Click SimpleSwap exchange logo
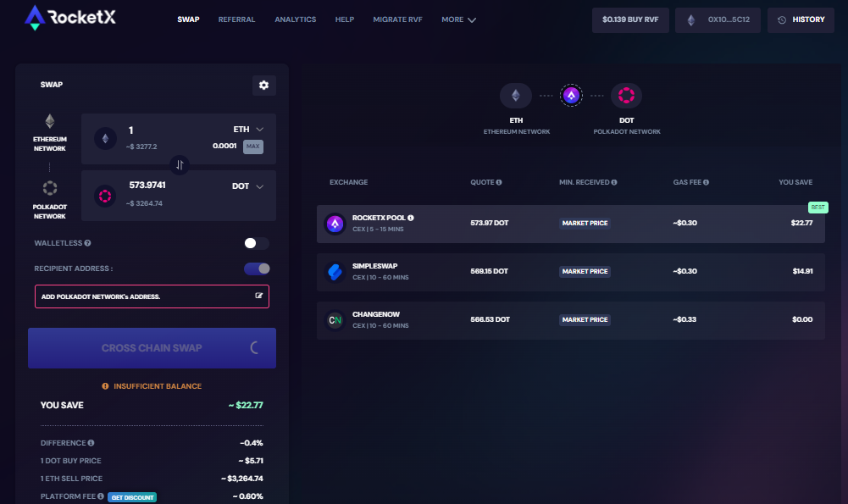Image resolution: width=848 pixels, height=504 pixels. (335, 271)
